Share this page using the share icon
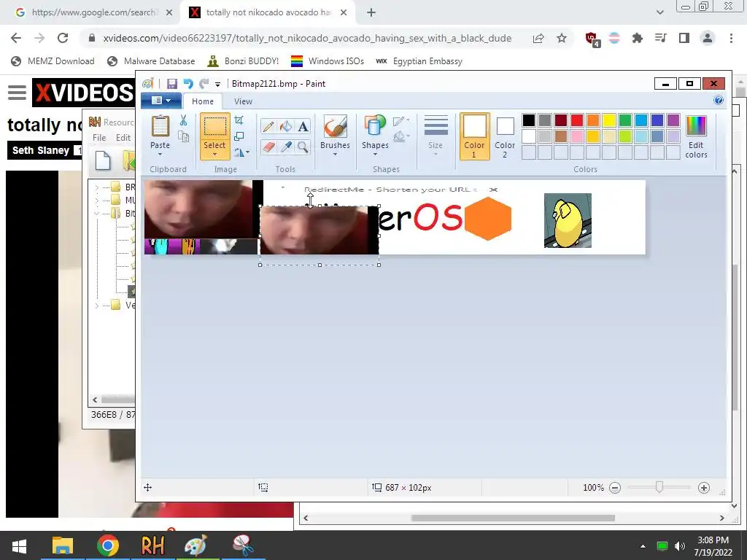 [x=538, y=38]
